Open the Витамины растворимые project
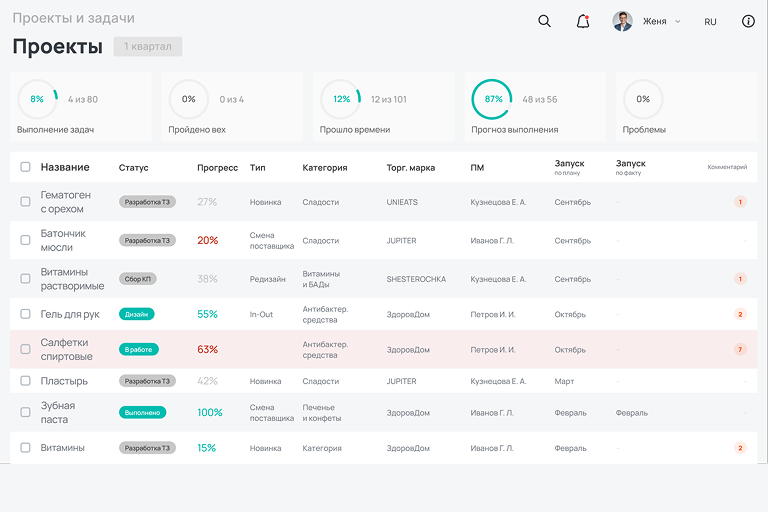The image size is (768, 512). 72,279
